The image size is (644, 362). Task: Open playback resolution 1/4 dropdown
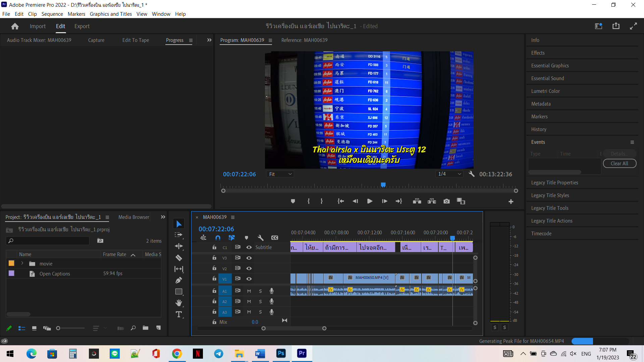click(449, 174)
